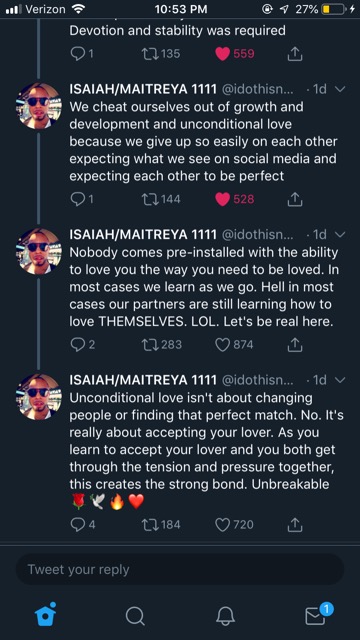Share the 'Unconditional love' tweet
Image resolution: width=360 pixels, height=640 pixels.
pyautogui.click(x=295, y=524)
